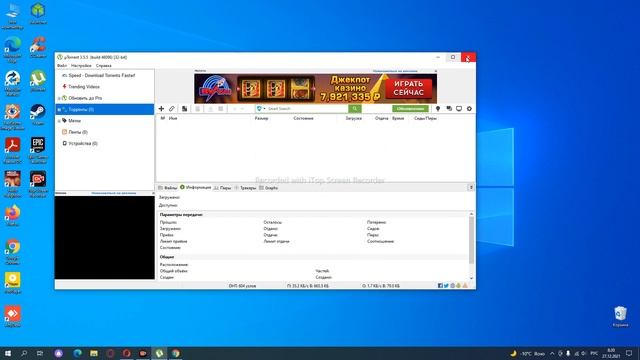Screen dimensions: 640x360
Task: Click the green search magnifier button
Action: (355, 109)
